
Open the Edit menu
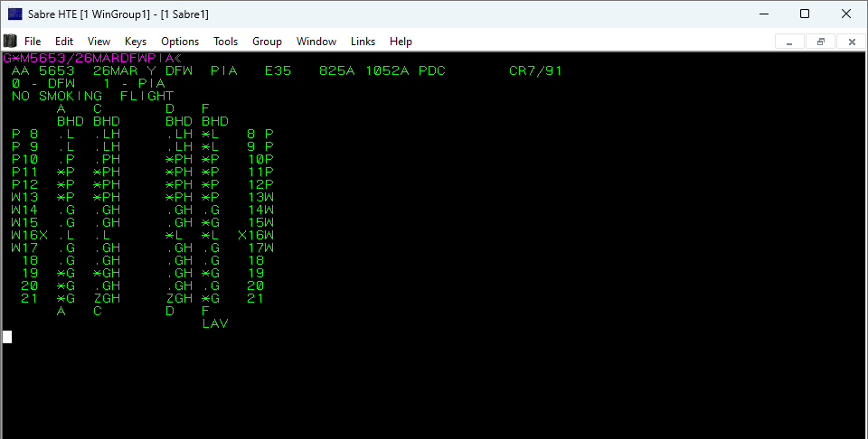64,42
